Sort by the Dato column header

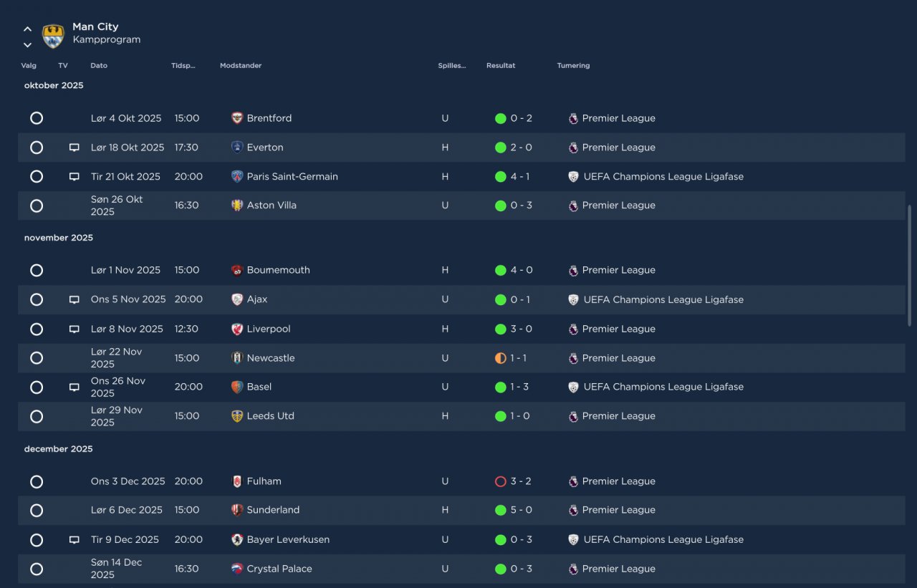click(99, 66)
